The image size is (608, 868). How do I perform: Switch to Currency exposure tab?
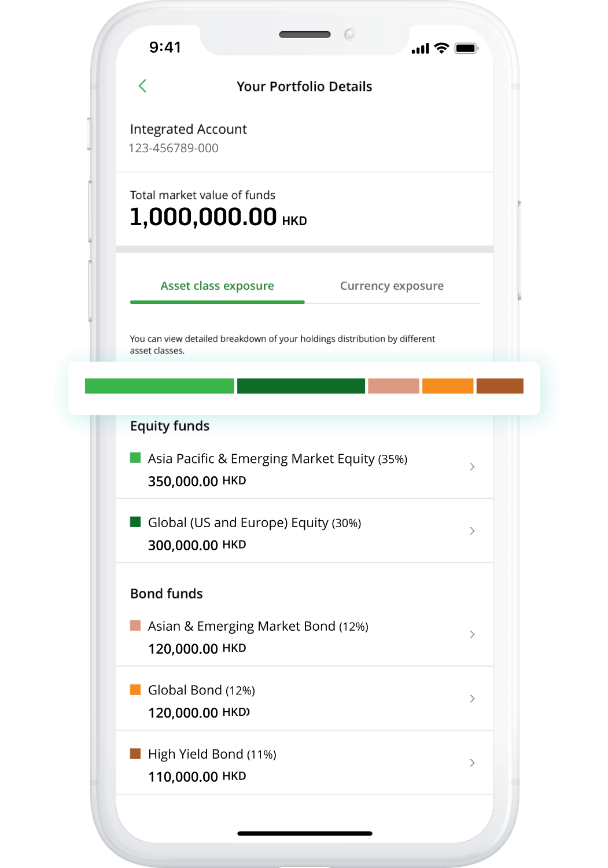coord(392,286)
